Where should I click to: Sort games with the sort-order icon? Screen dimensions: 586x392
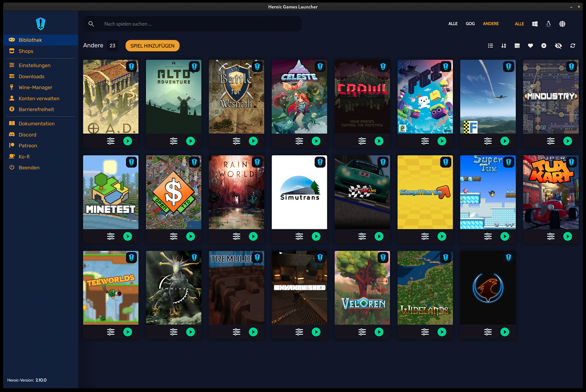504,46
